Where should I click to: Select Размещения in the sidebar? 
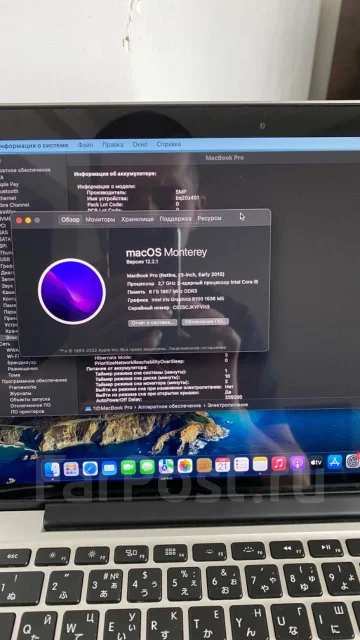[x=23, y=369]
